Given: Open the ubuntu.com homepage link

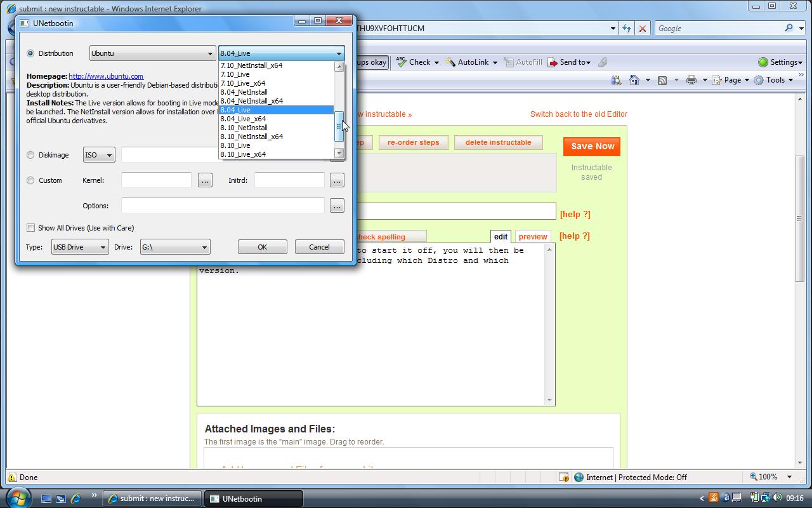Looking at the screenshot, I should 106,76.
